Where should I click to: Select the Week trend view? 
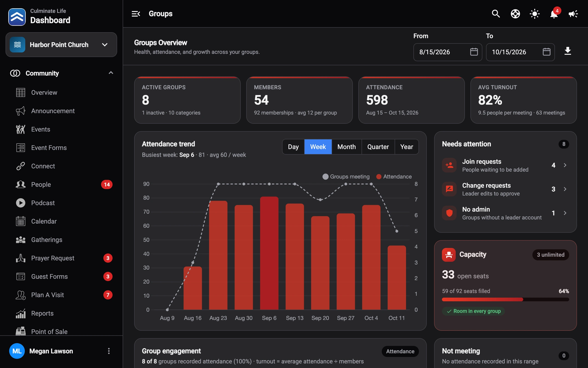click(x=318, y=147)
